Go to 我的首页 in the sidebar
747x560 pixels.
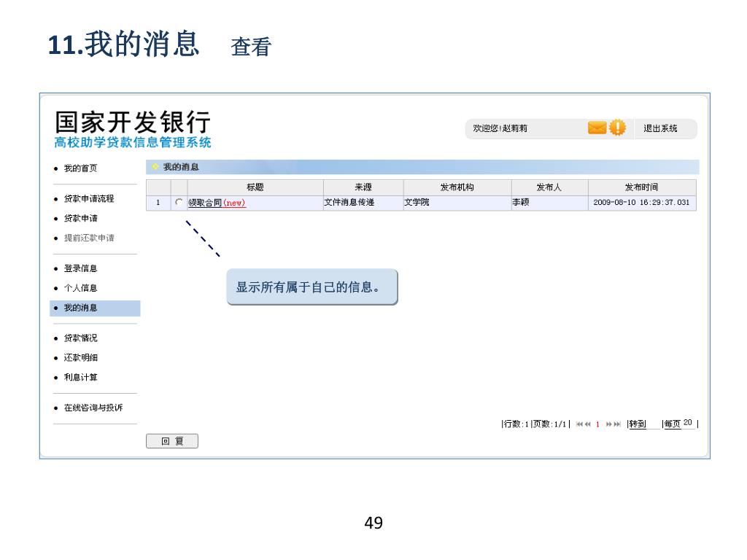[x=80, y=168]
